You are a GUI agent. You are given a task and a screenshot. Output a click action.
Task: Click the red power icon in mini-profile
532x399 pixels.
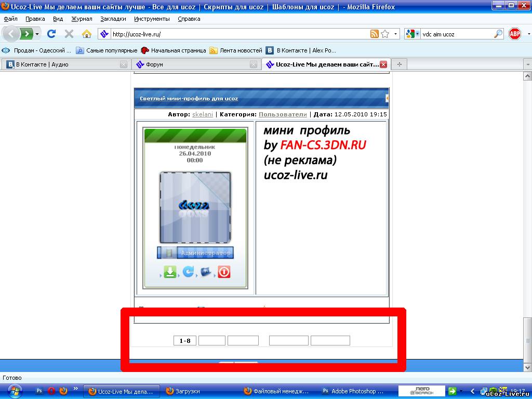click(224, 272)
